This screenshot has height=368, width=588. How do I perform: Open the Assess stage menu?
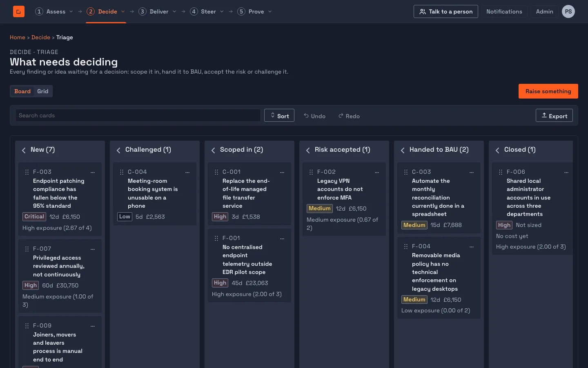[x=54, y=11]
